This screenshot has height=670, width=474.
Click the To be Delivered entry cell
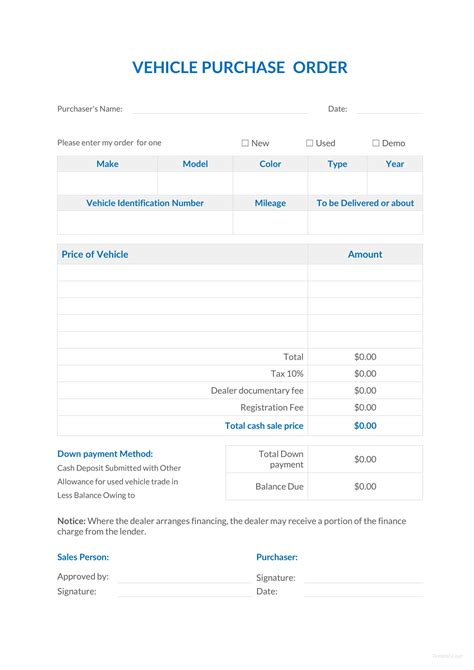[x=365, y=223]
